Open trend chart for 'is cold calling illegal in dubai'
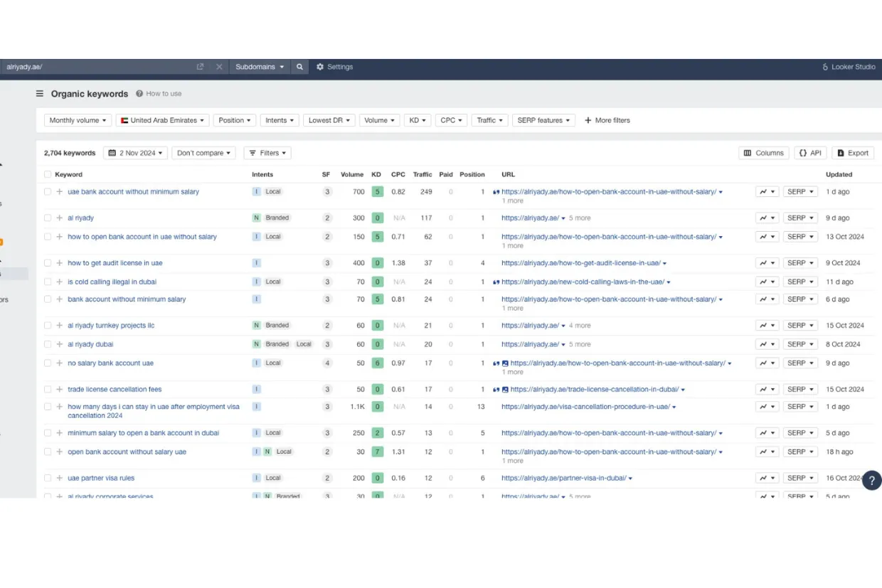 coord(767,282)
